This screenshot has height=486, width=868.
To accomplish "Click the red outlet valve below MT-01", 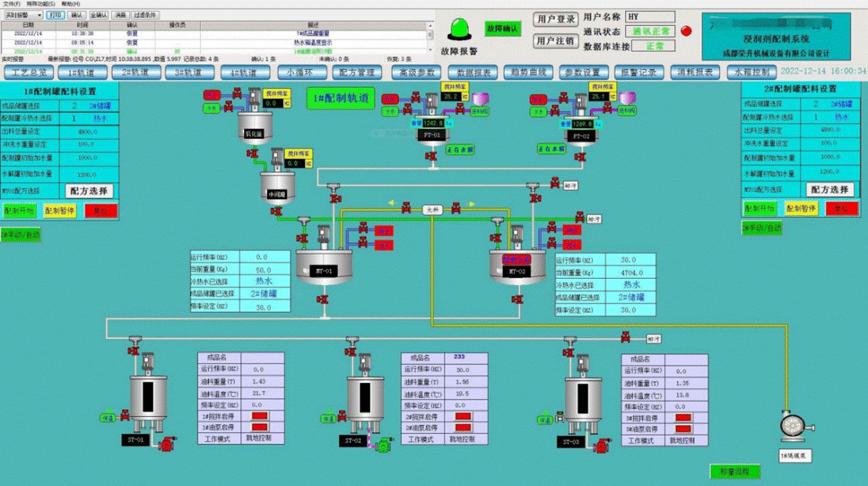I will point(322,299).
